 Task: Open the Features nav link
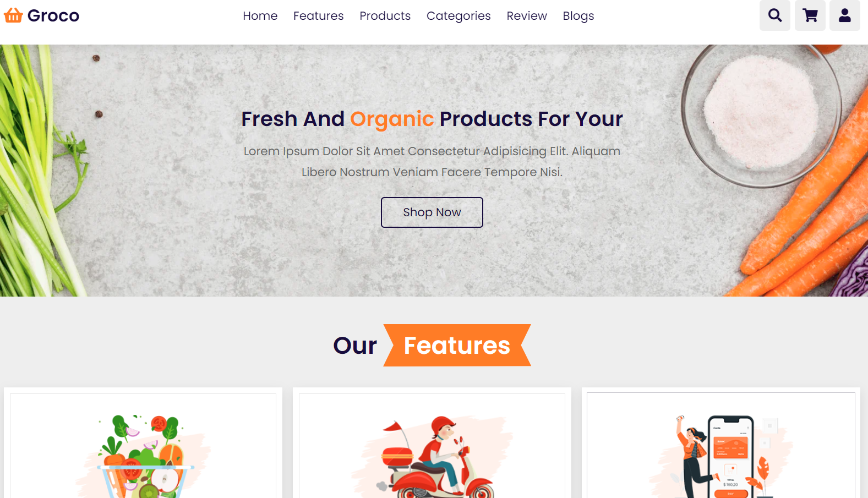tap(318, 16)
